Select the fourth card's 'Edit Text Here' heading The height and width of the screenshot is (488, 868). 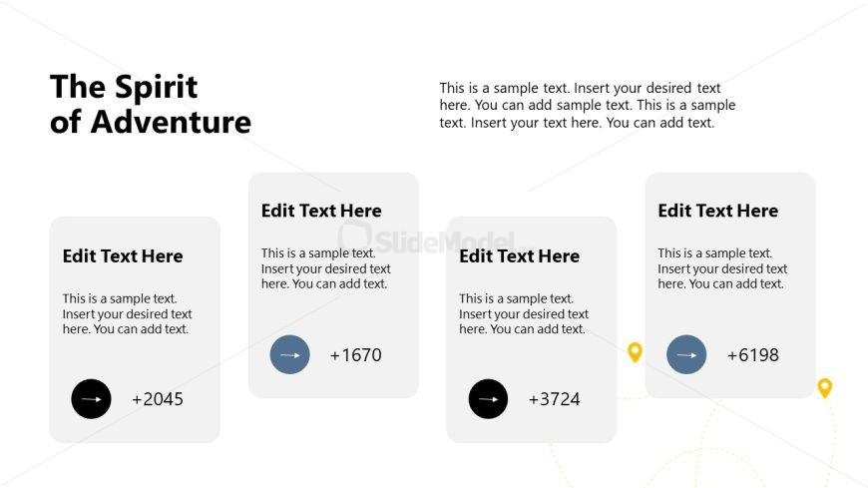pos(717,211)
